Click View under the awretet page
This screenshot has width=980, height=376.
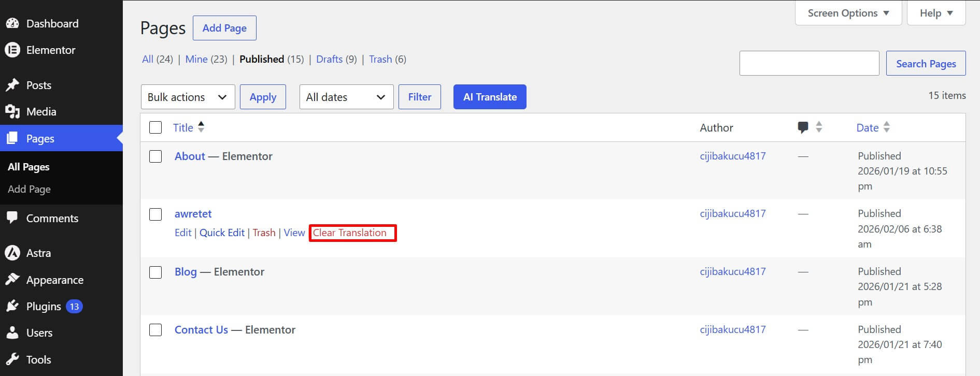coord(294,233)
